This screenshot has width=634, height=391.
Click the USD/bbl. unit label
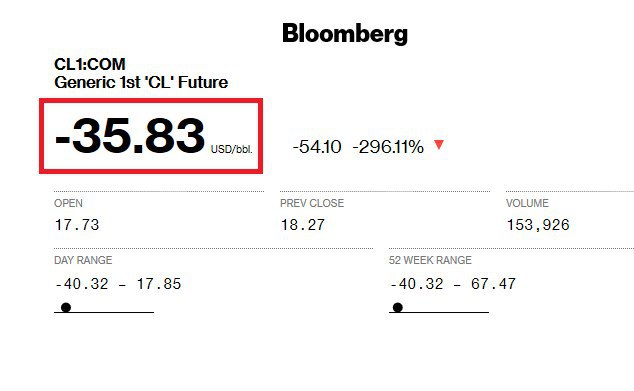click(232, 149)
